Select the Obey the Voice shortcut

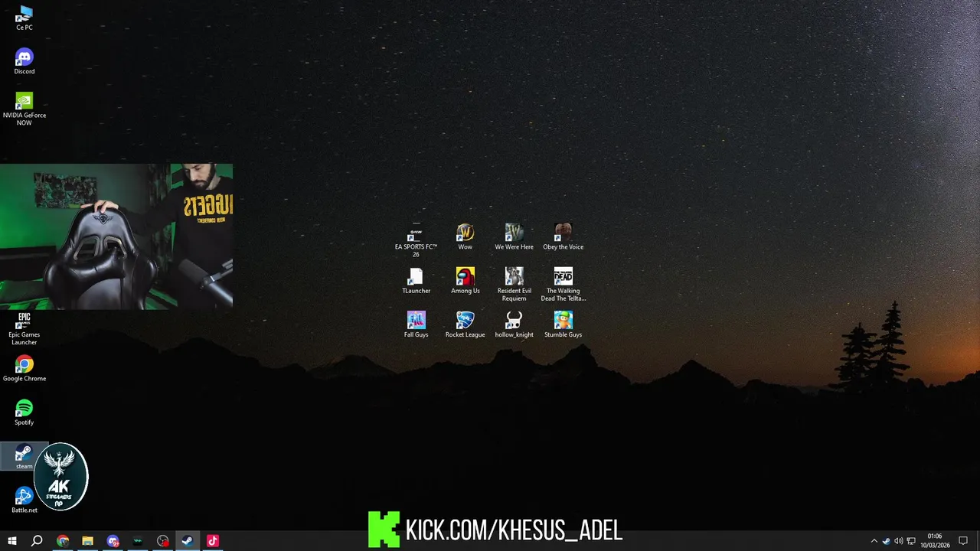click(563, 237)
